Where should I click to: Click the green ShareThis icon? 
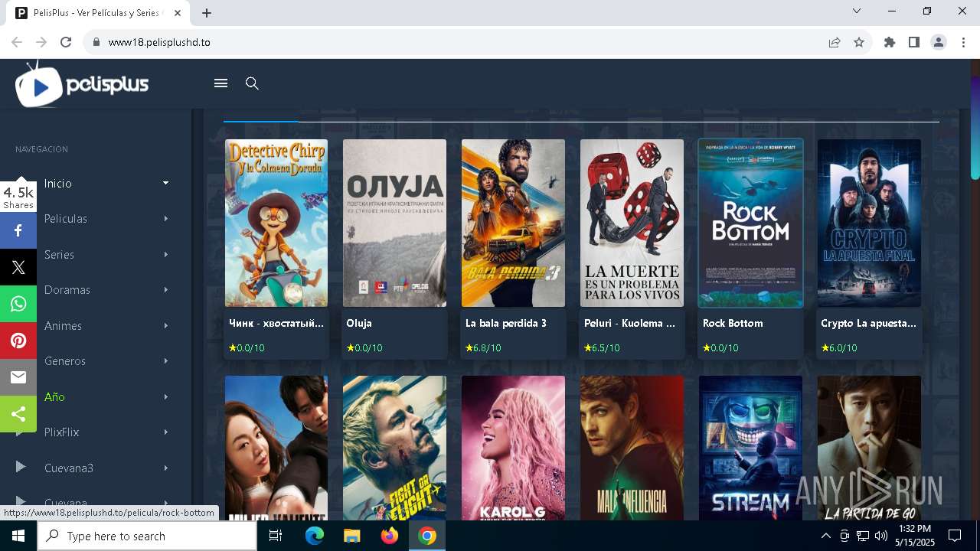[x=18, y=414]
